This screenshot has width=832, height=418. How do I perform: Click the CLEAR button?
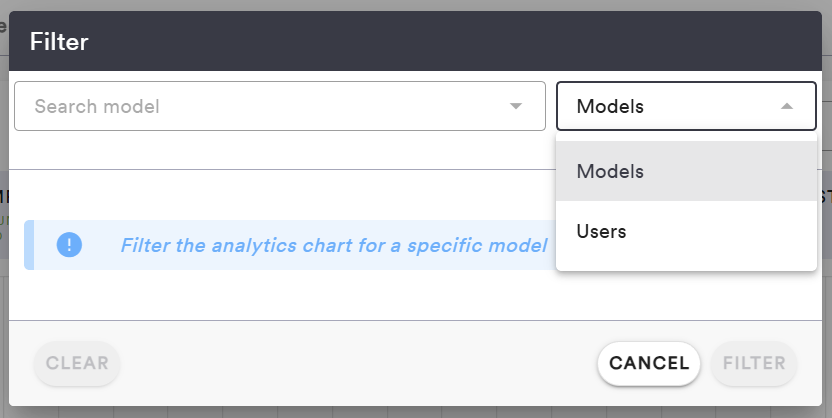(77, 363)
